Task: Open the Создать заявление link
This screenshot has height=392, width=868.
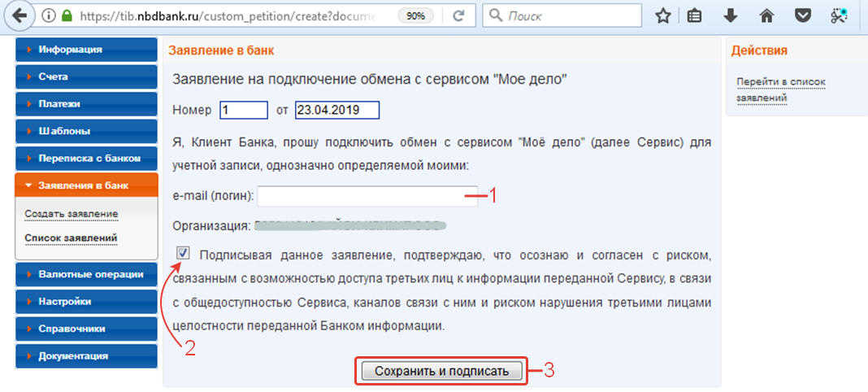Action: [x=72, y=214]
